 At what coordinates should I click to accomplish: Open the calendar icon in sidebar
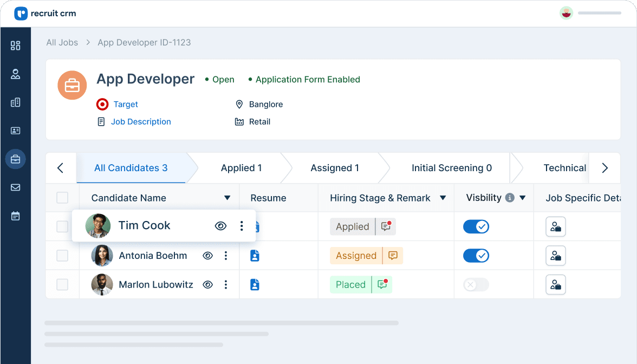[15, 216]
